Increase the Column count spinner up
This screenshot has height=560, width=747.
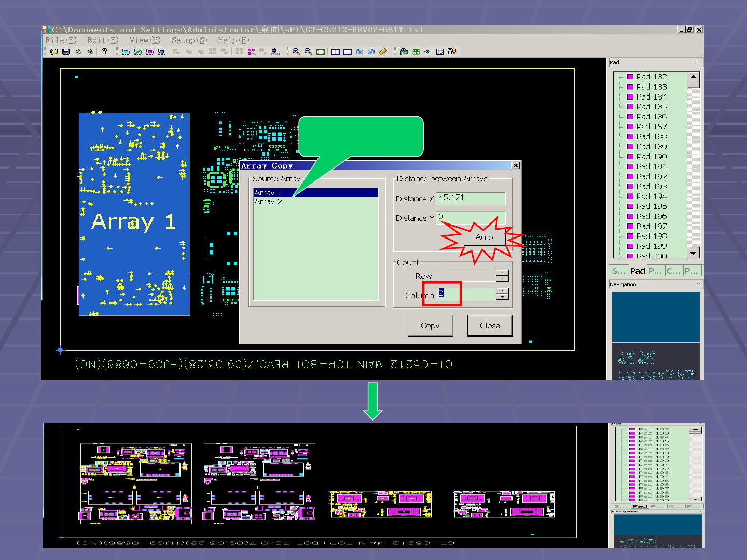click(x=502, y=291)
